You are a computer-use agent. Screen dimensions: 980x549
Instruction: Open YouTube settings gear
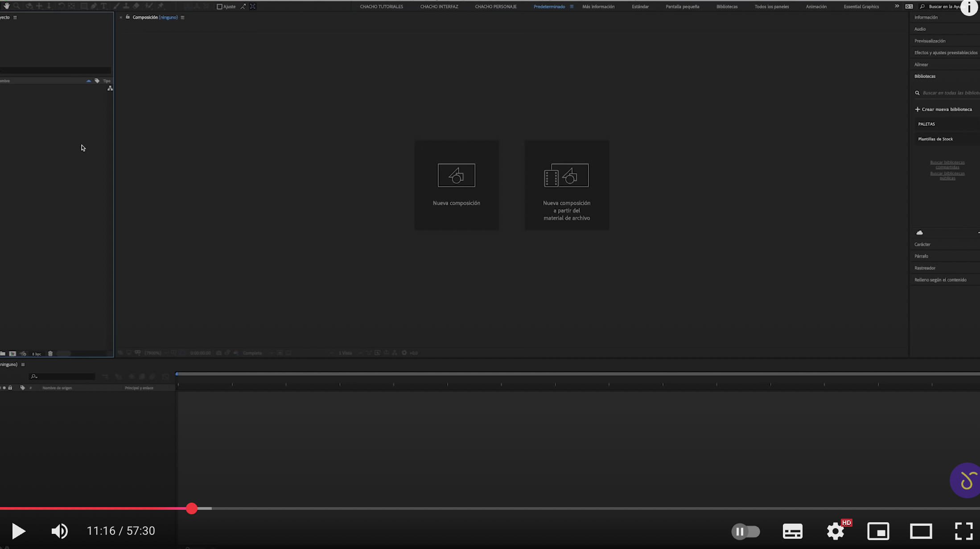coord(835,531)
